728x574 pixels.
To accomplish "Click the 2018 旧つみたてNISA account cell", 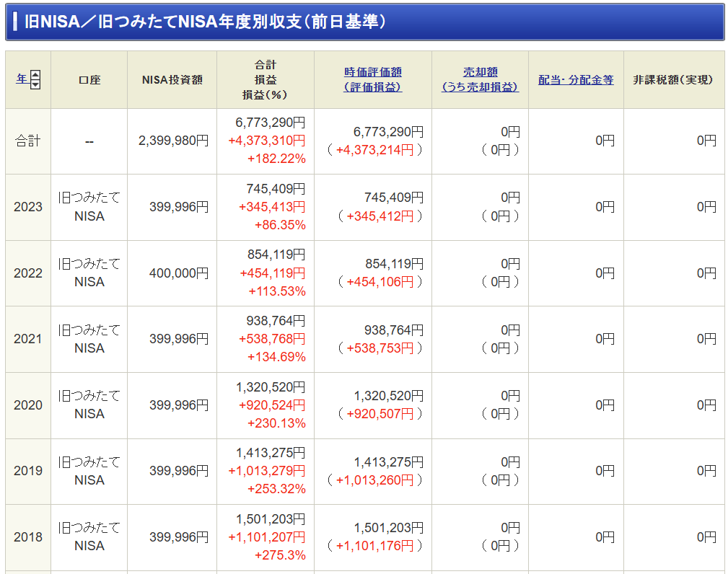I will point(89,537).
